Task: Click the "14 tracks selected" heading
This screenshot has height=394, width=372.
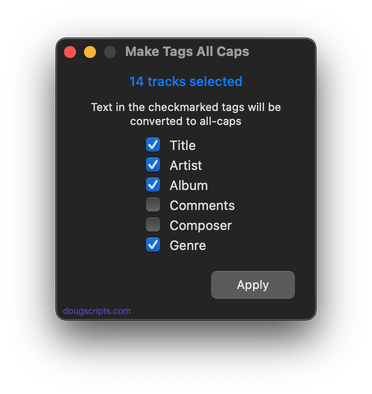Action: pyautogui.click(x=186, y=81)
